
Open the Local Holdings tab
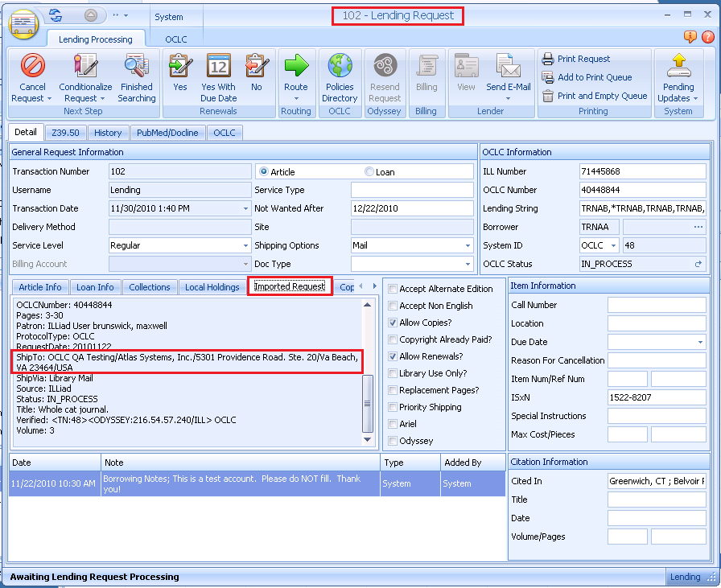(212, 287)
